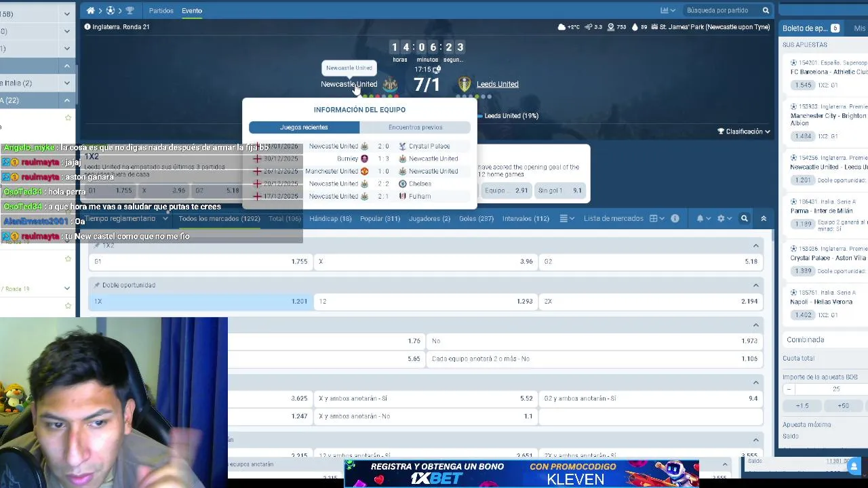
Task: Bet on G1 at 1.755
Action: pyautogui.click(x=201, y=262)
